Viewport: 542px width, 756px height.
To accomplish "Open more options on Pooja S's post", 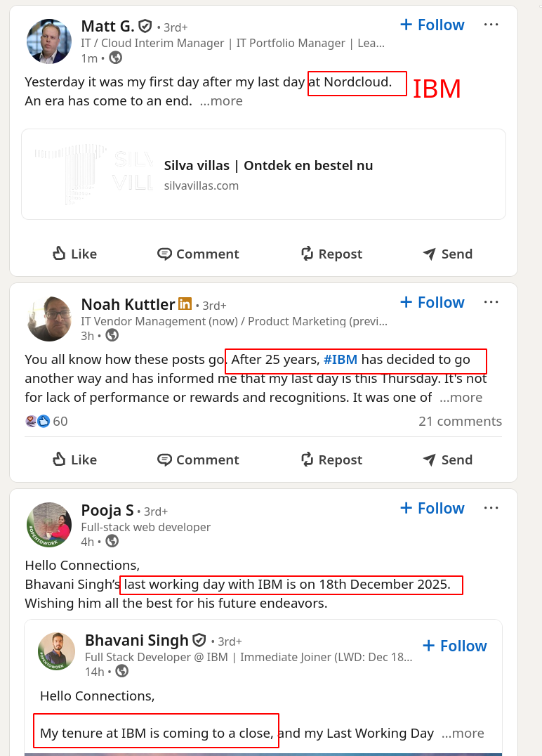I will tap(491, 508).
